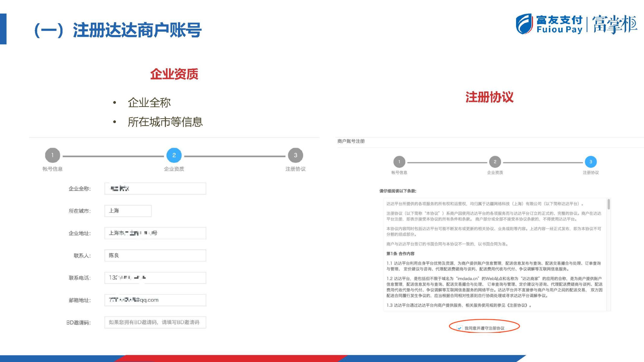Click the blue step 2 circle for 企业资质

[174, 155]
